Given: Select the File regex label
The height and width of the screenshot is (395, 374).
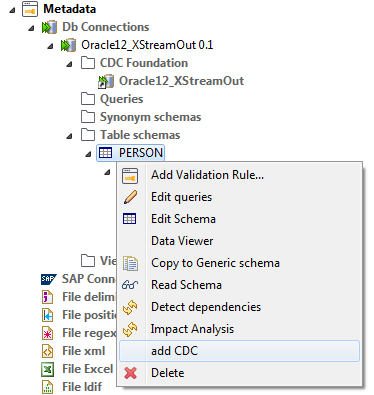Looking at the screenshot, I should pyautogui.click(x=89, y=333).
